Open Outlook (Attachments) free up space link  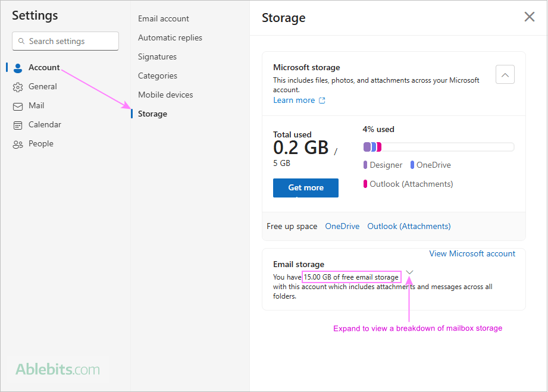pyautogui.click(x=409, y=227)
